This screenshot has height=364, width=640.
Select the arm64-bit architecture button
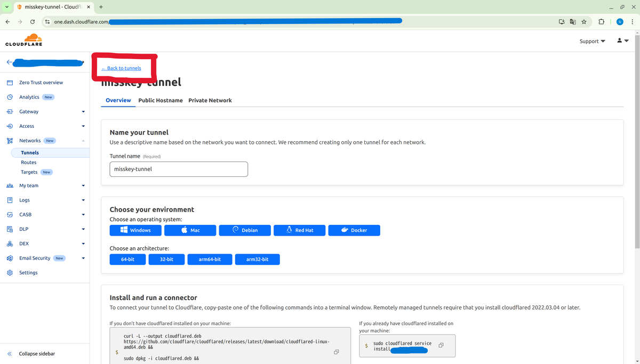(210, 260)
